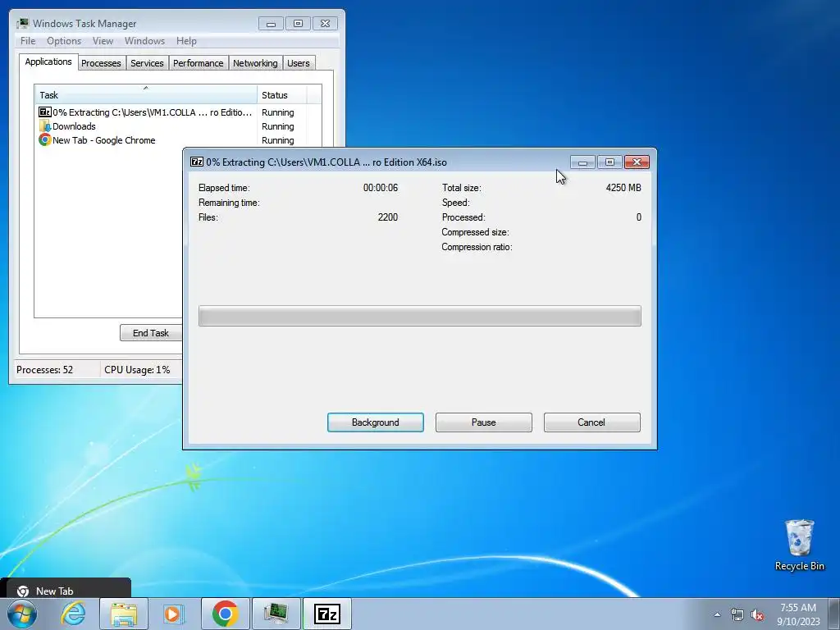This screenshot has width=840, height=630.
Task: Click End Task button in Task Manager
Action: point(151,333)
